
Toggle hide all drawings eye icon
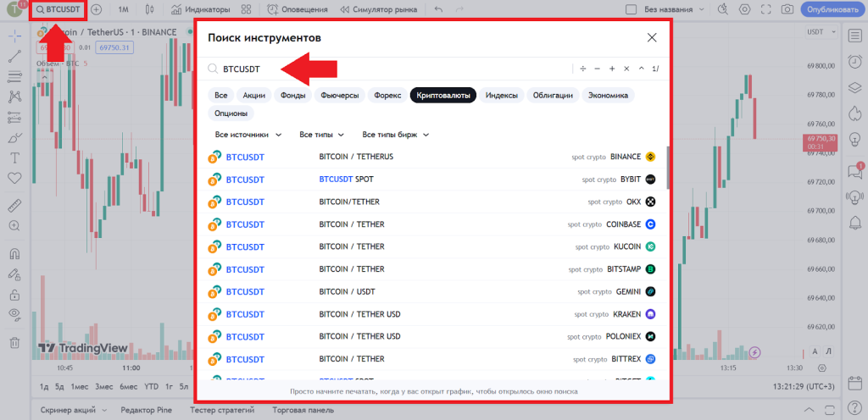[x=15, y=314]
